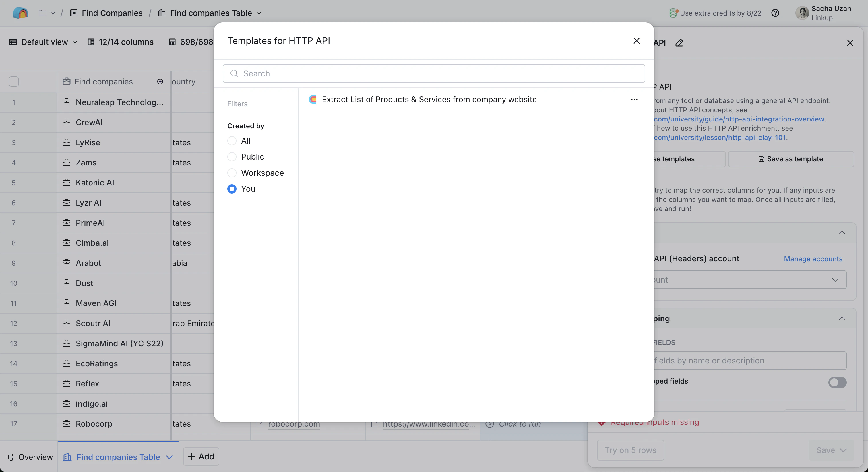Tick the select-all rows checkbox
The image size is (868, 472).
pyautogui.click(x=14, y=82)
